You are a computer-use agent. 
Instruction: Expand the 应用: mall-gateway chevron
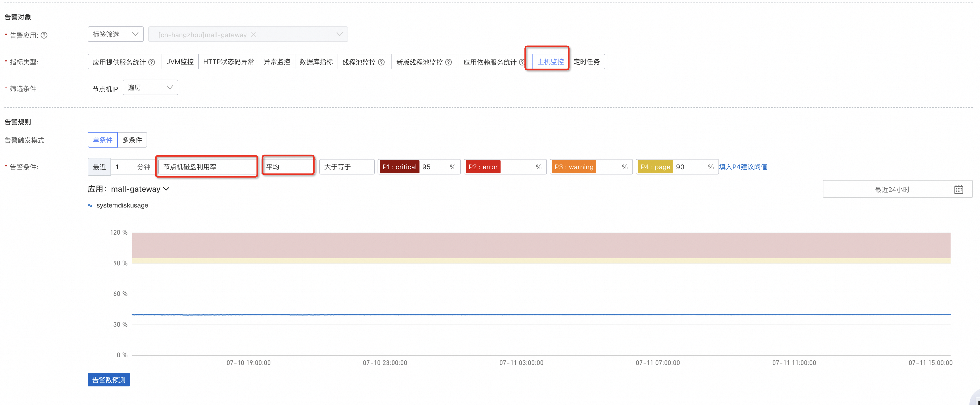(x=166, y=189)
